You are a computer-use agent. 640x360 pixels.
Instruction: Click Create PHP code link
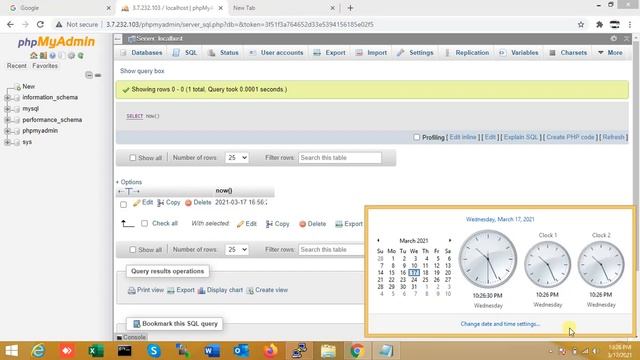570,137
